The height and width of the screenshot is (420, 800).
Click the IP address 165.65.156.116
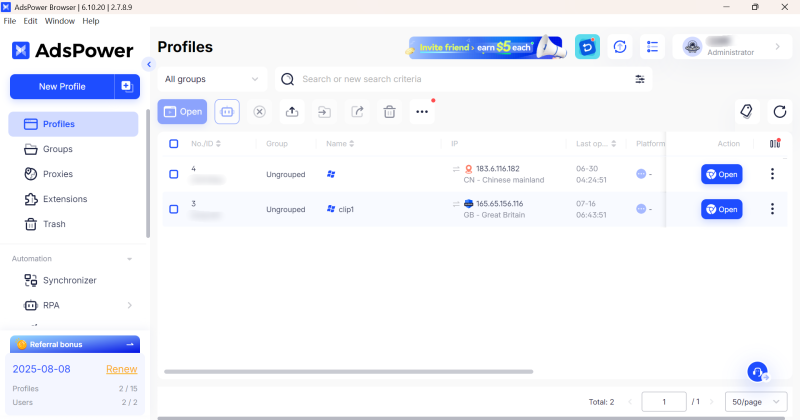pos(499,204)
